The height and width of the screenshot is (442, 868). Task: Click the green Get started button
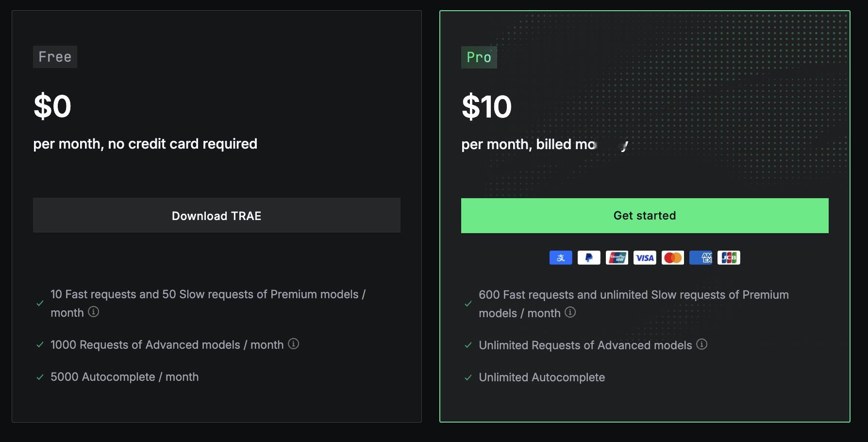coord(645,216)
